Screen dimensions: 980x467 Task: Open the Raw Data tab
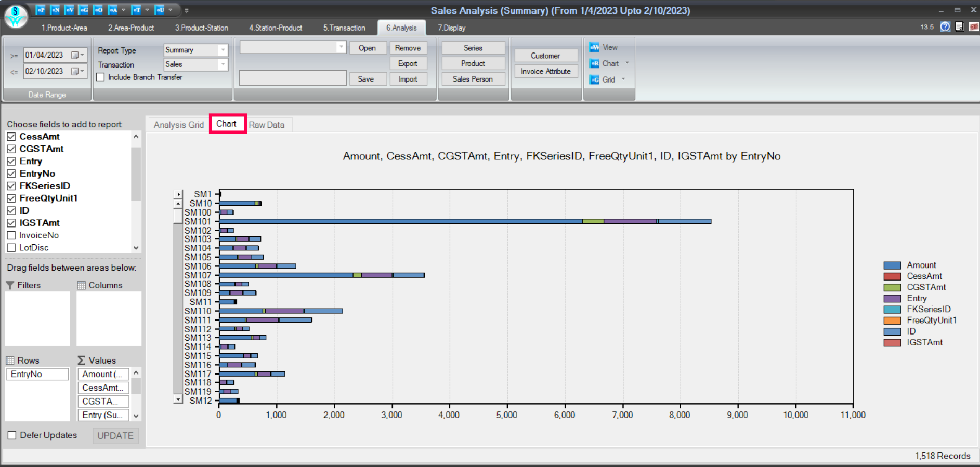tap(267, 125)
